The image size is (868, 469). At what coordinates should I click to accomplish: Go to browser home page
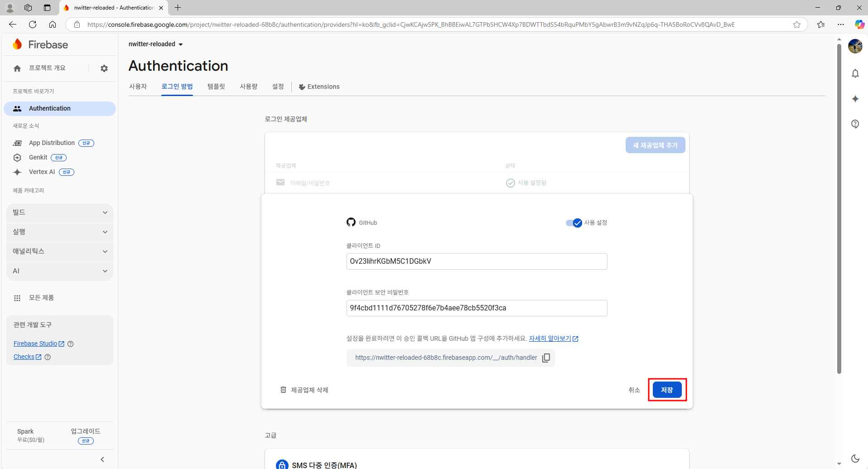point(53,24)
